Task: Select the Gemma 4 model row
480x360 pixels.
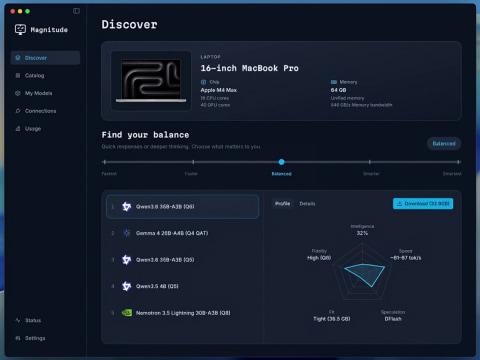Action: (x=182, y=233)
